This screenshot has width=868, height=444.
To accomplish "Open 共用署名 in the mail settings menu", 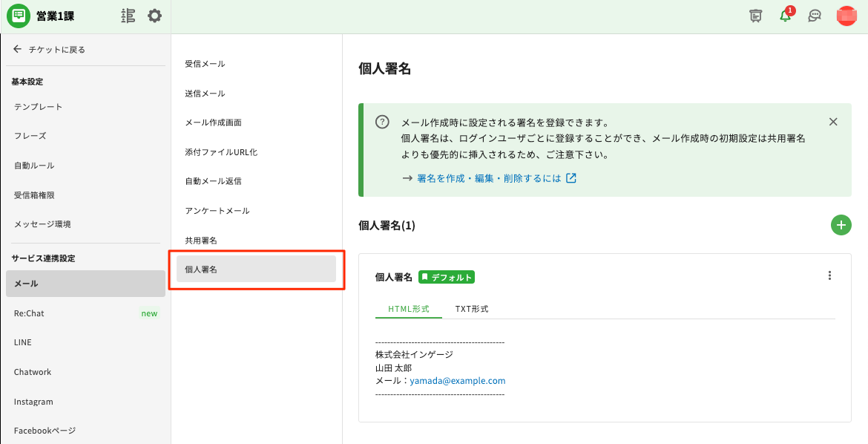I will tap(201, 241).
